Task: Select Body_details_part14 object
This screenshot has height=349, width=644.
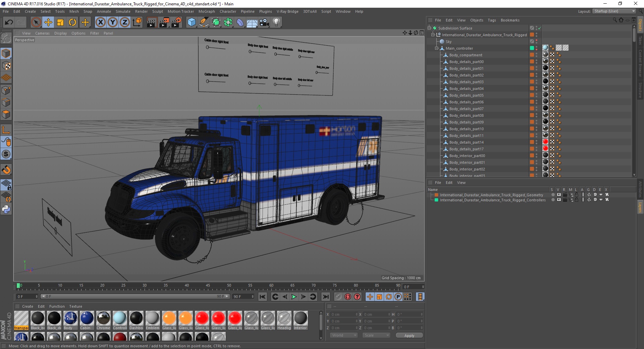Action: 466,142
